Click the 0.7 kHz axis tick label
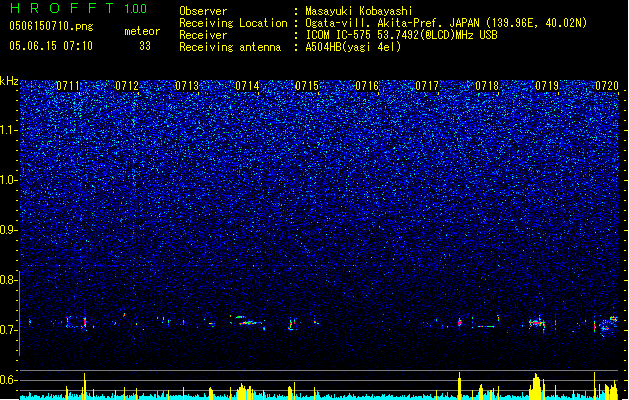The width and height of the screenshot is (629, 400). pos(8,330)
